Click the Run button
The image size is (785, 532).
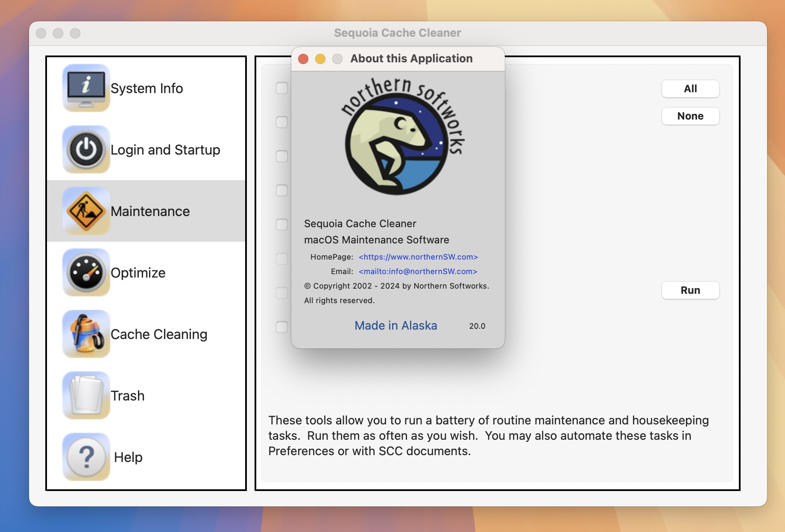click(690, 290)
